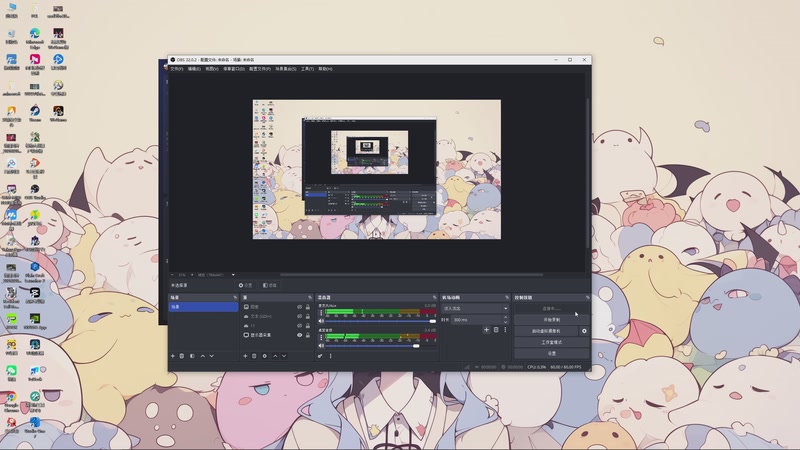Open Desktop Audio channel options dots
Viewport: 800px width, 450px height.
(x=321, y=338)
